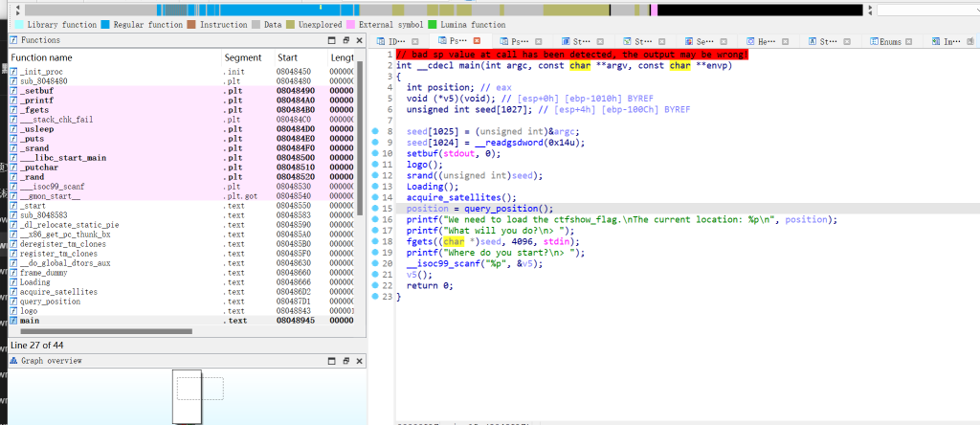Click the navigation band right arrows

pos(869,10)
